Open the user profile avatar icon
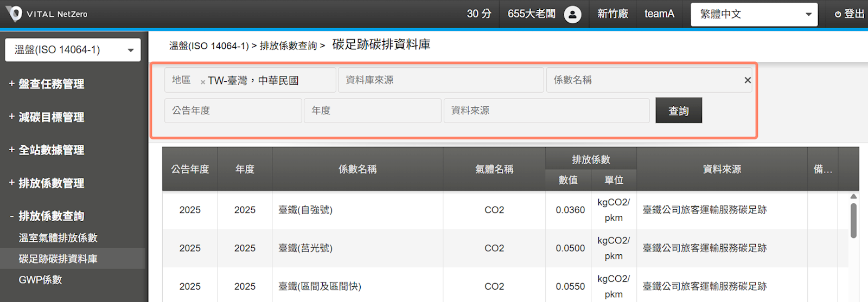868x302 pixels. pos(572,14)
